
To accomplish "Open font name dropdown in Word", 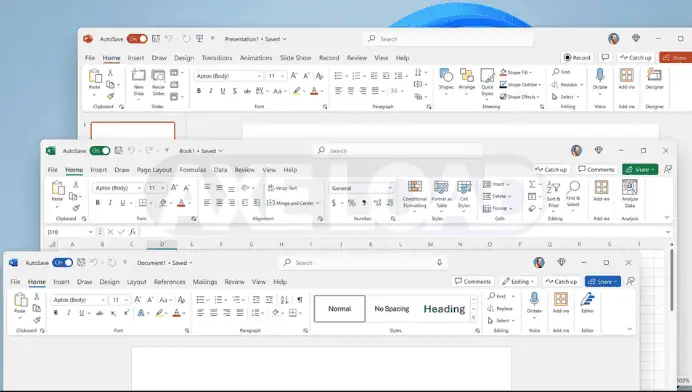I will coord(102,300).
